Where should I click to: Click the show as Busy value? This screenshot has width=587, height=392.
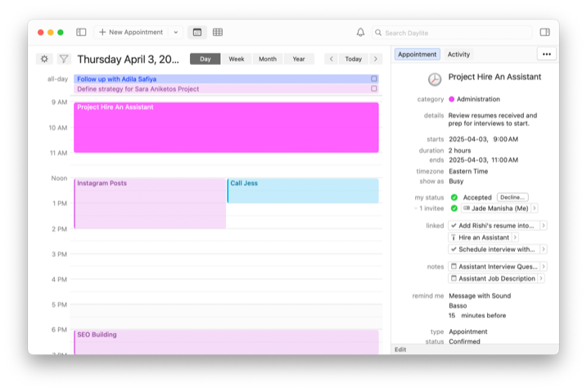point(456,181)
